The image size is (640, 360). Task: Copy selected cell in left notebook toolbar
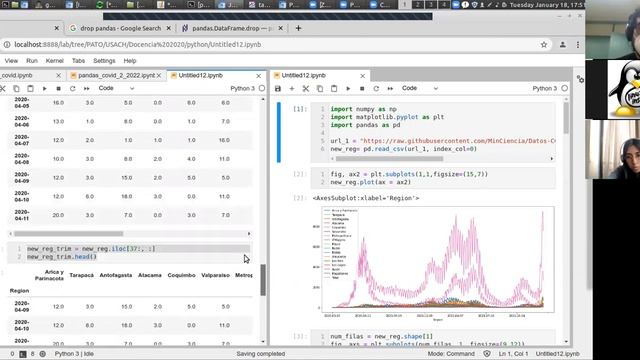pos(16,89)
